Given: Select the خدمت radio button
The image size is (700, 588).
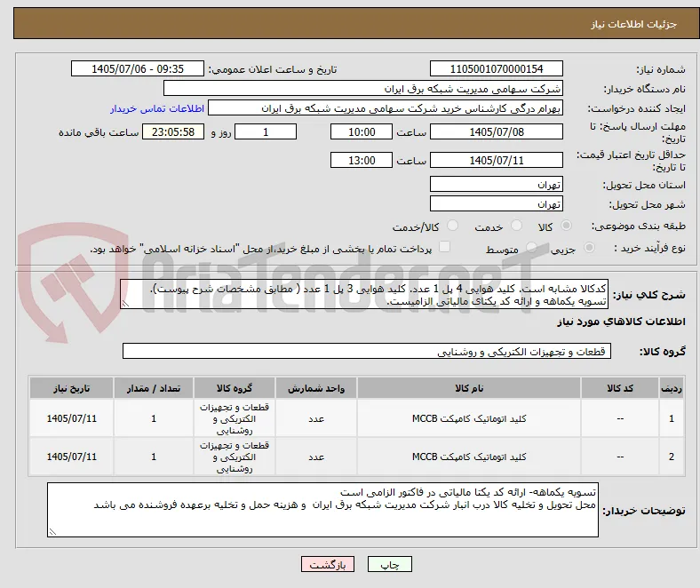Looking at the screenshot, I should (x=516, y=226).
